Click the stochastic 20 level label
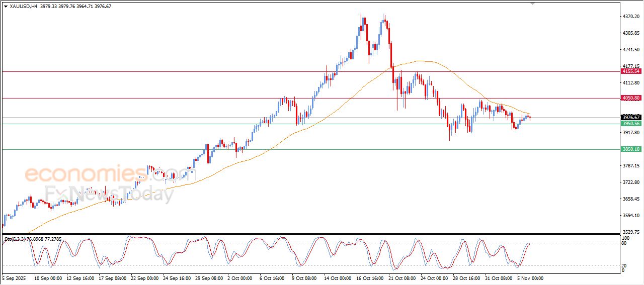 625,265
